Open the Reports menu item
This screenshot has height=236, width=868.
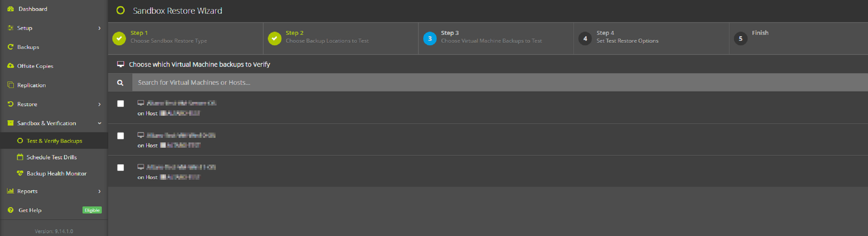click(27, 191)
